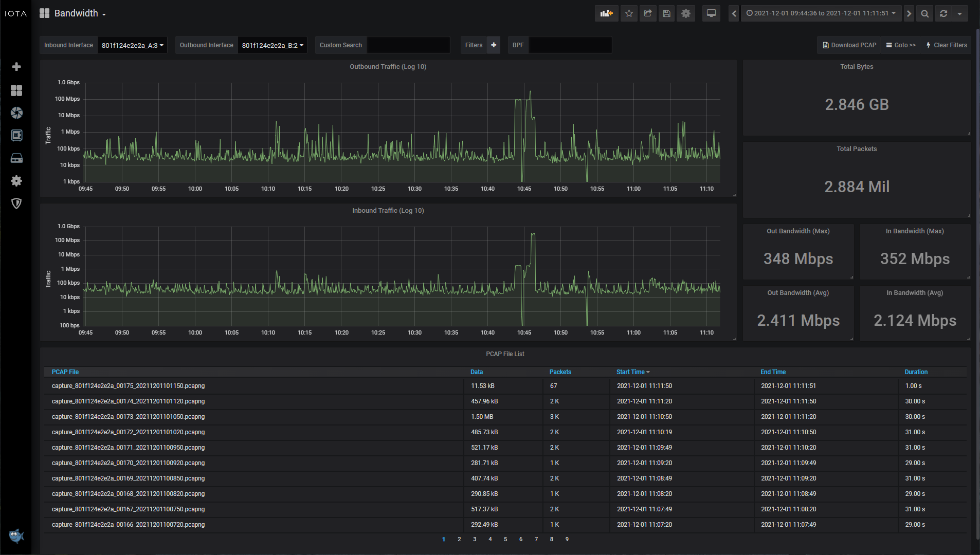
Task: Open the time range picker
Action: pos(821,13)
